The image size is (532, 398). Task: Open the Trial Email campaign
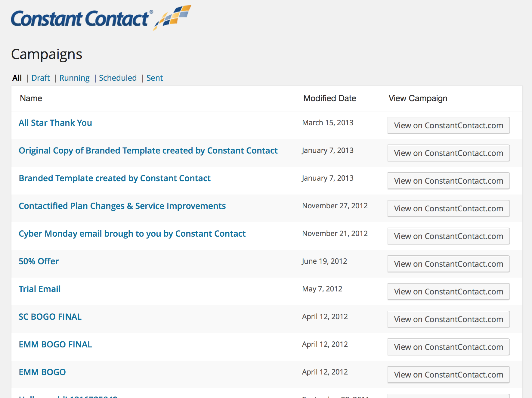pyautogui.click(x=40, y=289)
